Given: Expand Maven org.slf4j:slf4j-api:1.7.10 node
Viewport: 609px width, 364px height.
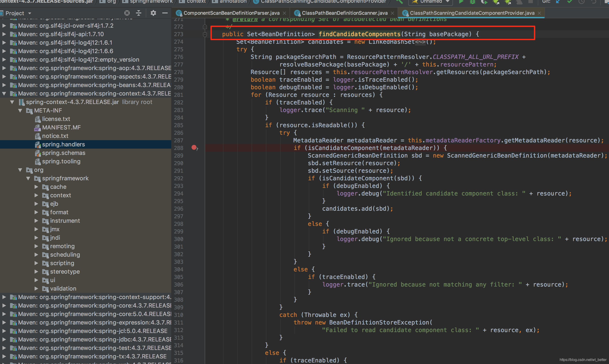Looking at the screenshot, I should 4,34.
